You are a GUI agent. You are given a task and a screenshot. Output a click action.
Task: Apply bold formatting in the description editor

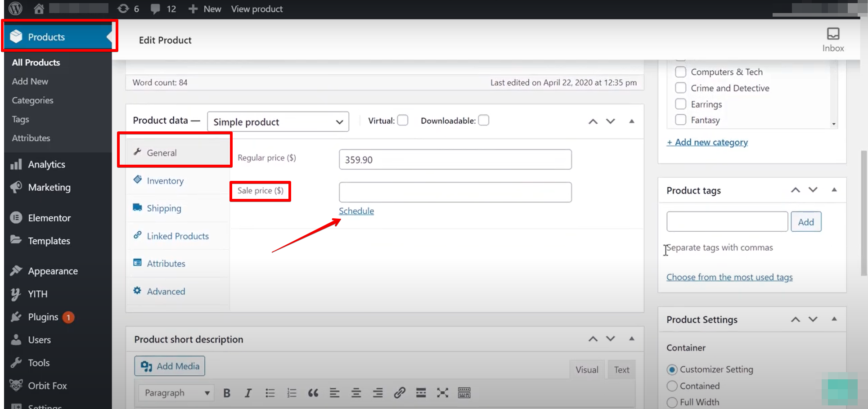pyautogui.click(x=227, y=392)
